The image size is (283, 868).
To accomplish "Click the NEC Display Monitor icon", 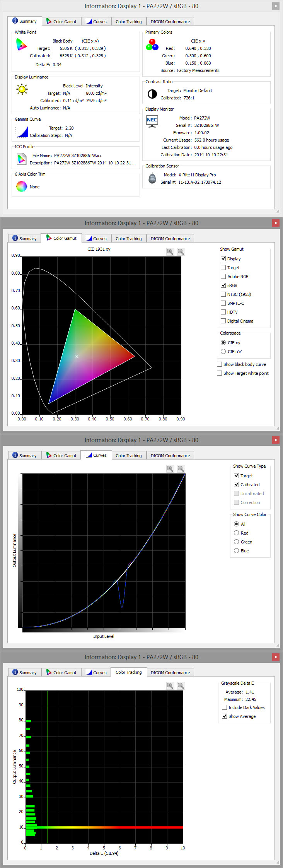I will [152, 121].
